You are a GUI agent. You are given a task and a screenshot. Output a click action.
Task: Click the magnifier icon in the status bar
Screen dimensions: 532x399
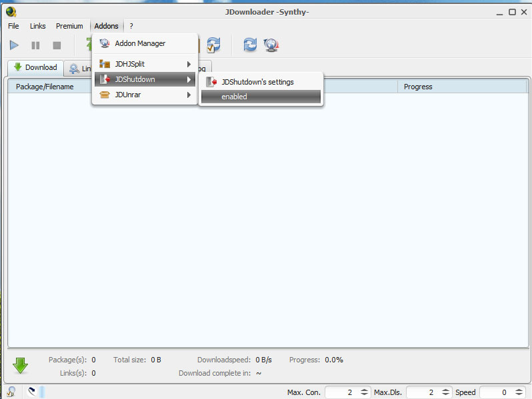tap(11, 392)
